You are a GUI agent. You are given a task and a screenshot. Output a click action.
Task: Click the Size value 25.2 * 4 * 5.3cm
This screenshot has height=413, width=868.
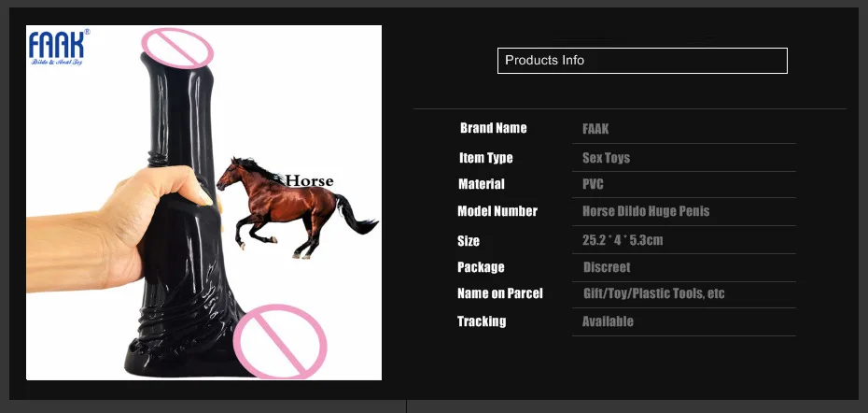click(x=623, y=240)
